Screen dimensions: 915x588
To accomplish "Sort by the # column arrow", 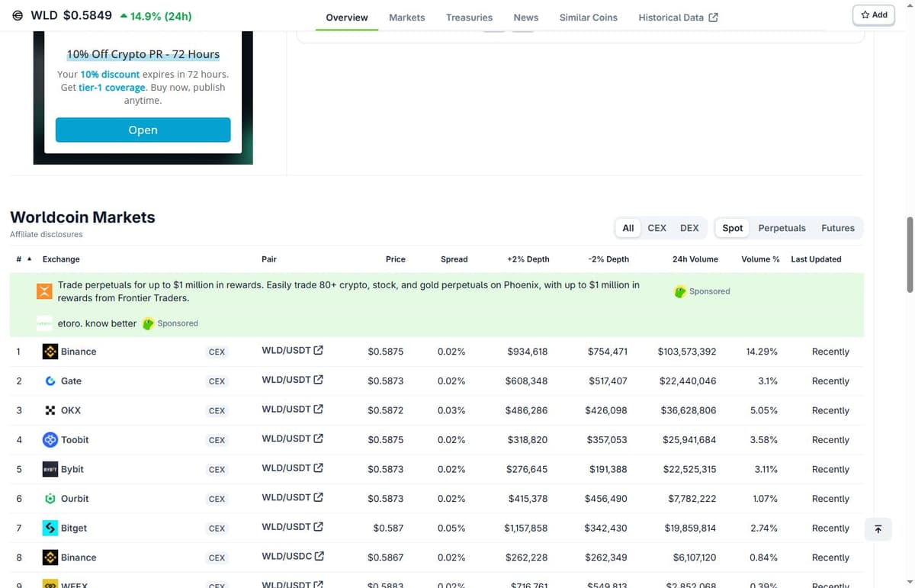I will (x=29, y=259).
